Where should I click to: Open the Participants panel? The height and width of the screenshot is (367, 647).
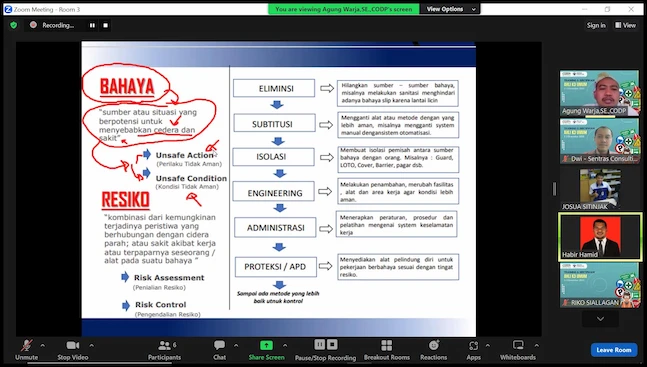point(165,350)
